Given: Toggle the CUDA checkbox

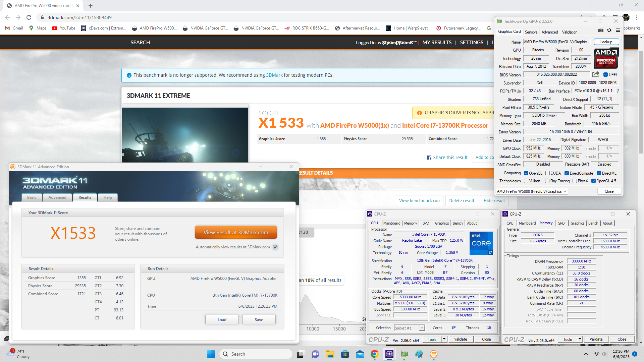Looking at the screenshot, I should (547, 173).
